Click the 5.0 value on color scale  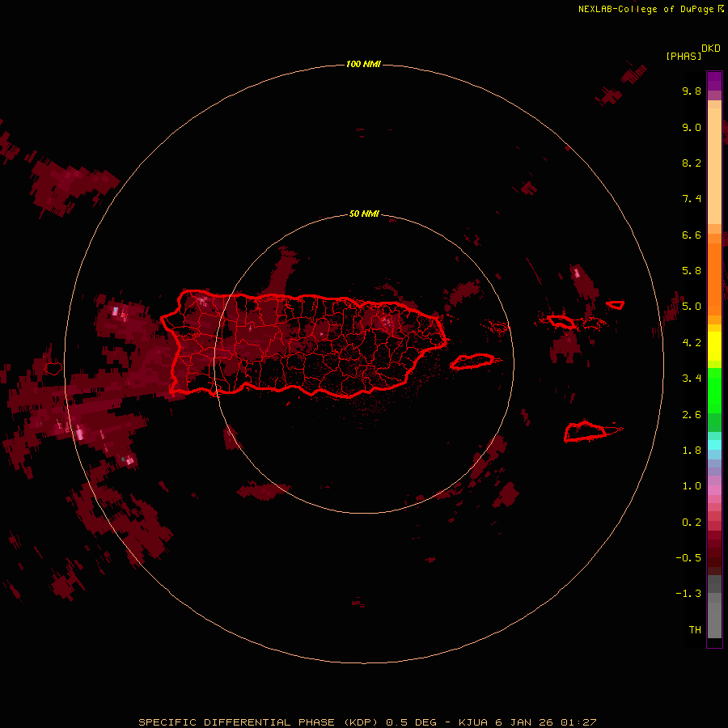[692, 307]
